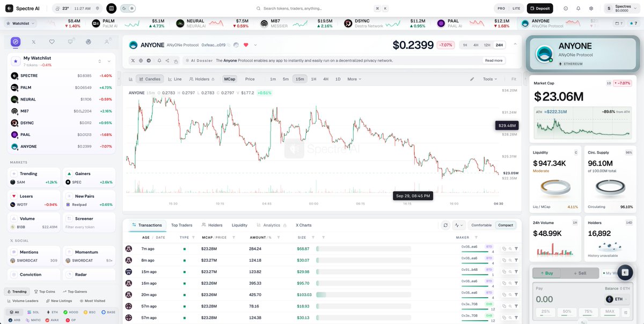Open the radar sidebar tab icon
644x324 pixels.
[x=89, y=41]
